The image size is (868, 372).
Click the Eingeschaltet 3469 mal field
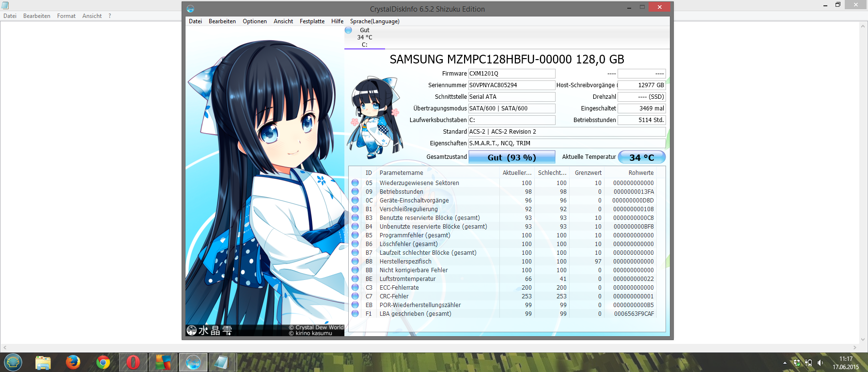pos(642,108)
